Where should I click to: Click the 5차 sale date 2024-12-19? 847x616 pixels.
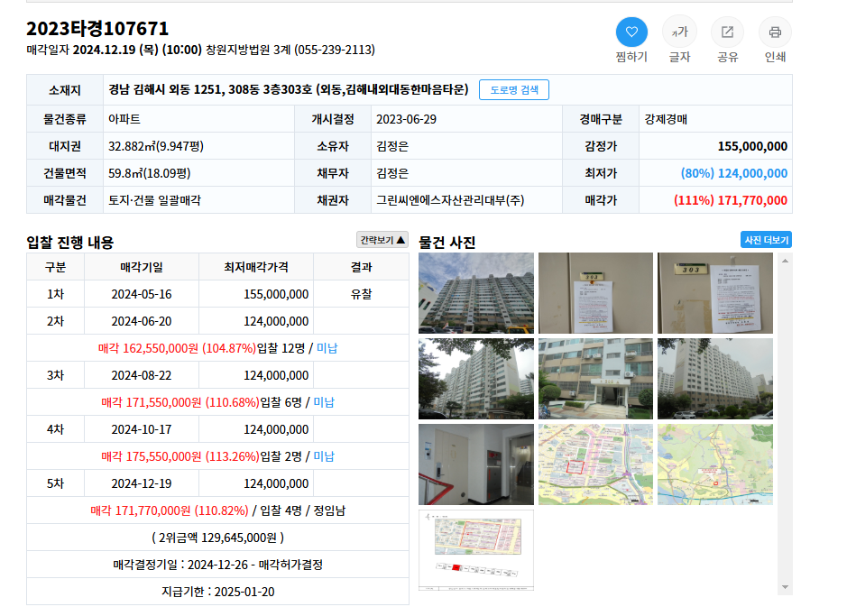(x=142, y=483)
